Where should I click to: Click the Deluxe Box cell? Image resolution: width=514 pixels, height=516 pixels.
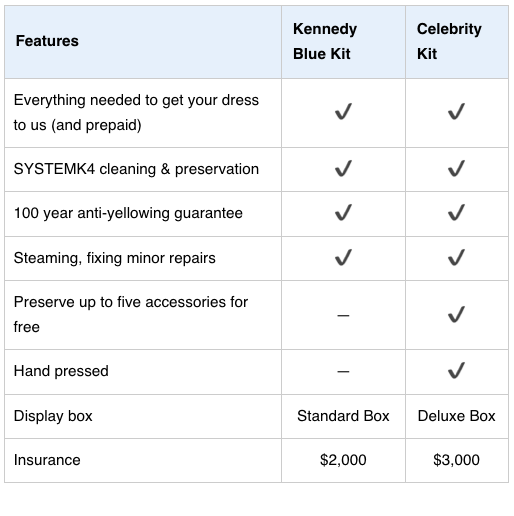(x=456, y=416)
